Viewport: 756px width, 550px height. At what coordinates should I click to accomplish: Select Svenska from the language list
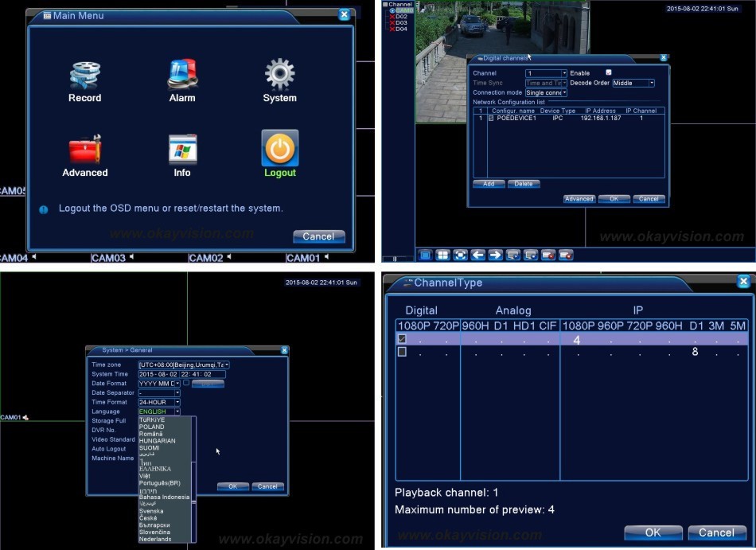[x=151, y=511]
